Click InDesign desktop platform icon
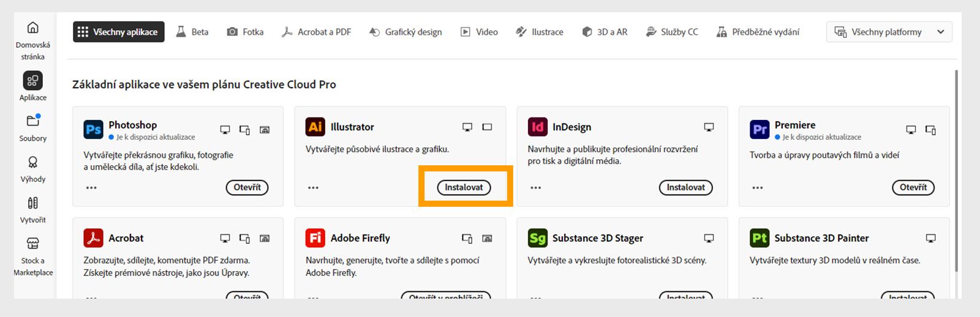Image resolution: width=980 pixels, height=317 pixels. point(709,127)
